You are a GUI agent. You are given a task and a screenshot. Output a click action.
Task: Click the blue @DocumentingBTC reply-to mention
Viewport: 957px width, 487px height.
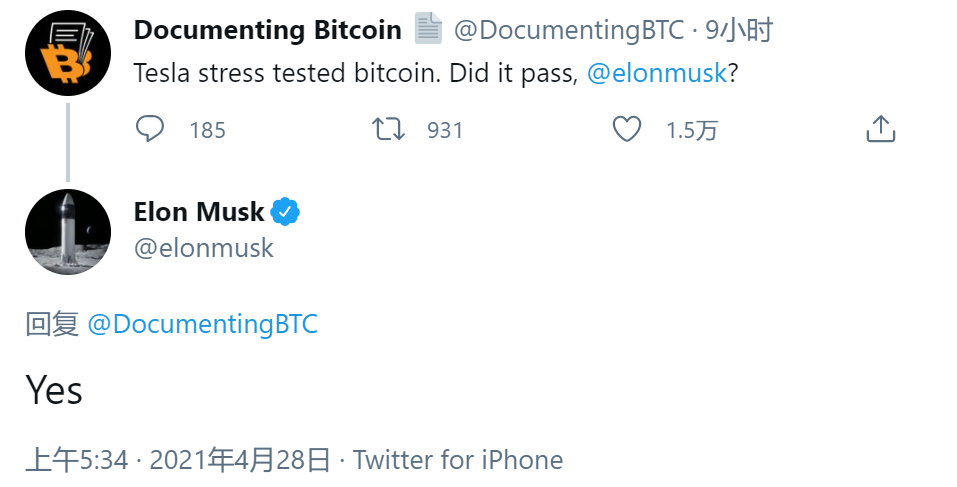point(203,324)
